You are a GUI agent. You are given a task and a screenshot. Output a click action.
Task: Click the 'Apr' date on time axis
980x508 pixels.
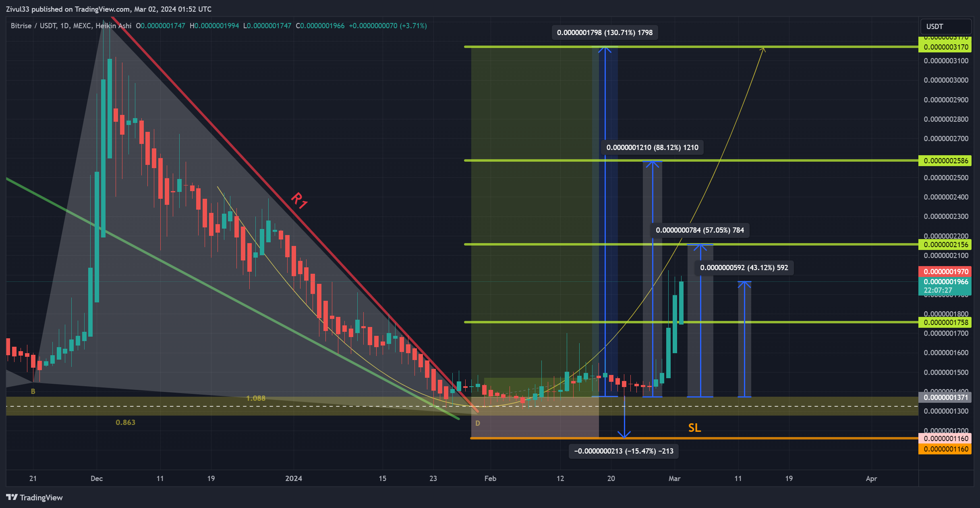click(x=871, y=479)
